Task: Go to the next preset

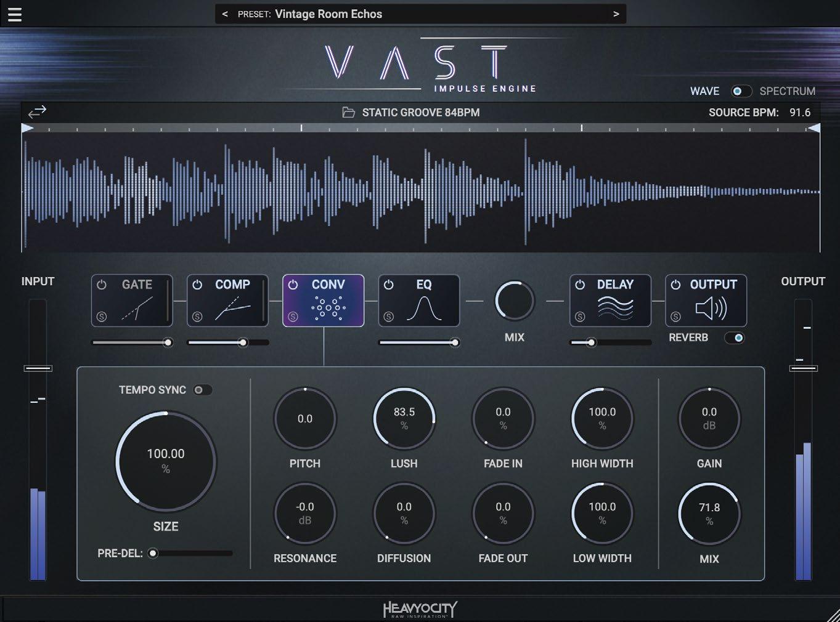Action: pos(616,14)
